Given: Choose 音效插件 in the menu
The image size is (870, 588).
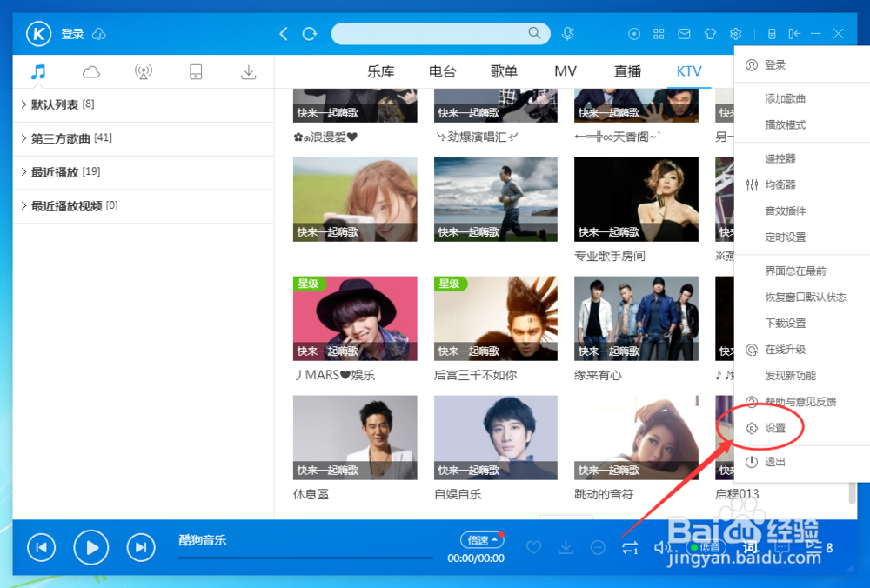Looking at the screenshot, I should pyautogui.click(x=785, y=210).
